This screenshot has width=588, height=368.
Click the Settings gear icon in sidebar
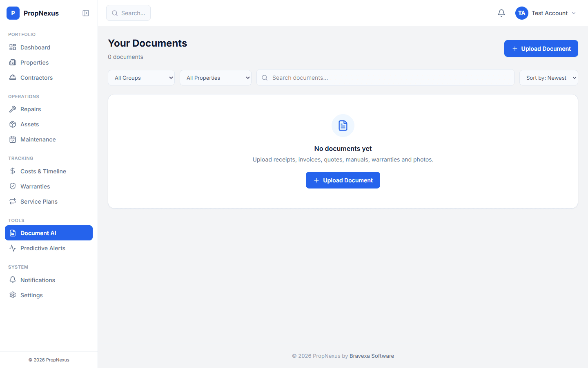pos(13,295)
